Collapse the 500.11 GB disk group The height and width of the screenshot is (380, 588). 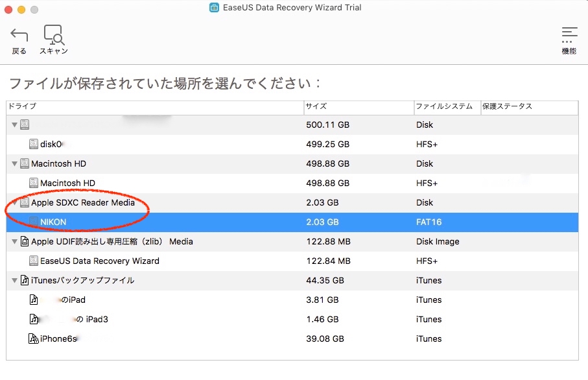pyautogui.click(x=14, y=125)
